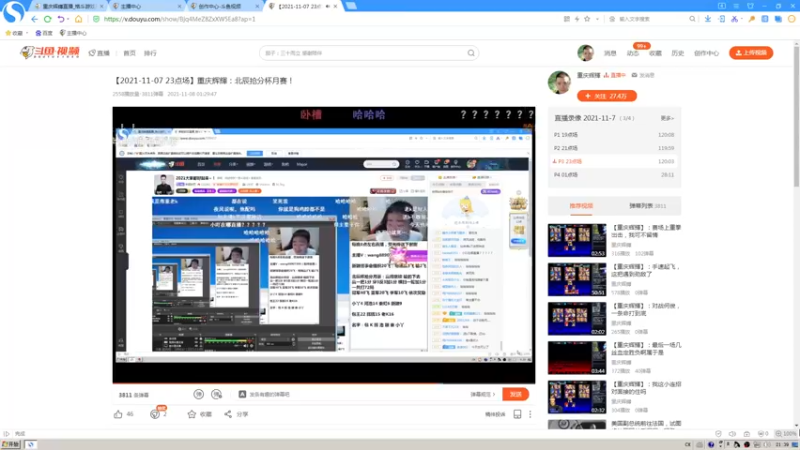Click the Douyu search input field

[363, 53]
